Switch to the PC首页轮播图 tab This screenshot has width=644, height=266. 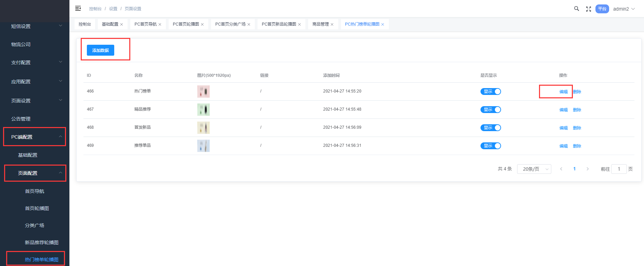186,24
